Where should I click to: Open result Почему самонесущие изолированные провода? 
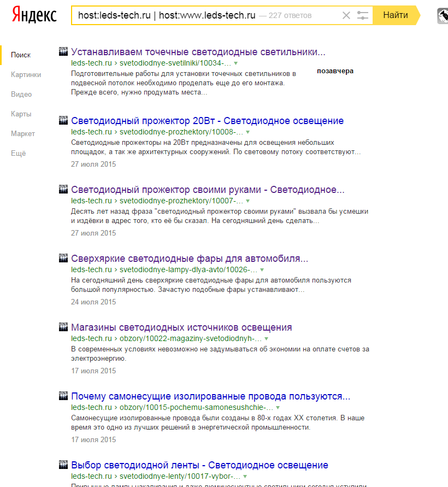tap(210, 397)
